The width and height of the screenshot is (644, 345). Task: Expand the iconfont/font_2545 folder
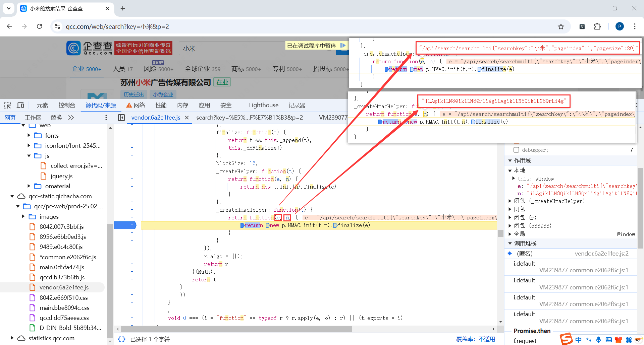pos(29,145)
